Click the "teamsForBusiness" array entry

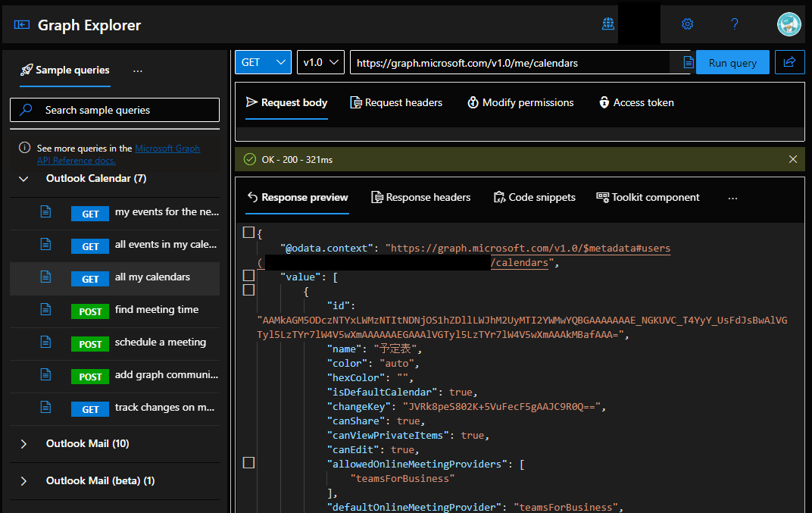[402, 479]
